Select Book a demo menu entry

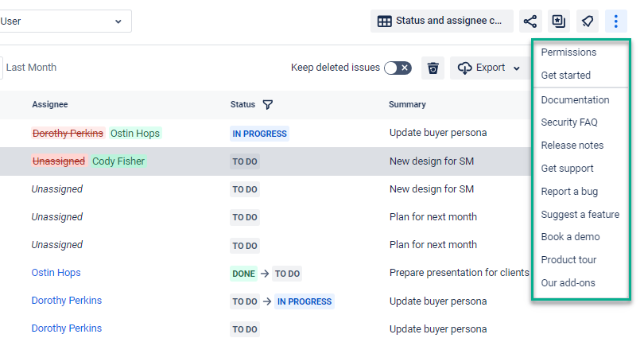[x=570, y=237]
